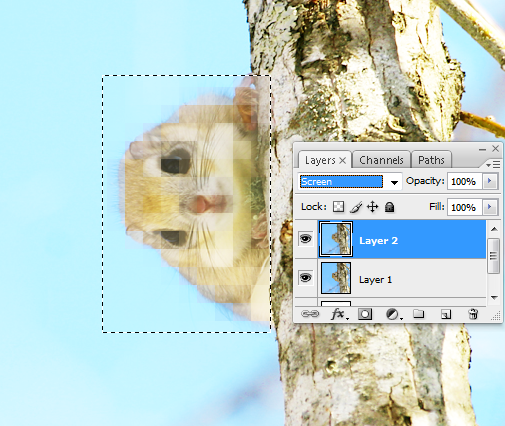Select the Layer 1 thumbnail
Image resolution: width=505 pixels, height=426 pixels.
click(x=336, y=278)
